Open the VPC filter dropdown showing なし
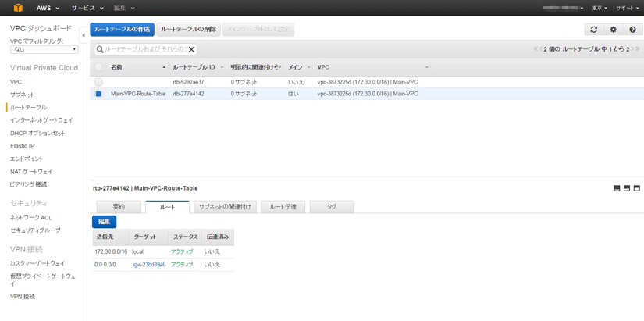The image size is (644, 321). [44, 49]
